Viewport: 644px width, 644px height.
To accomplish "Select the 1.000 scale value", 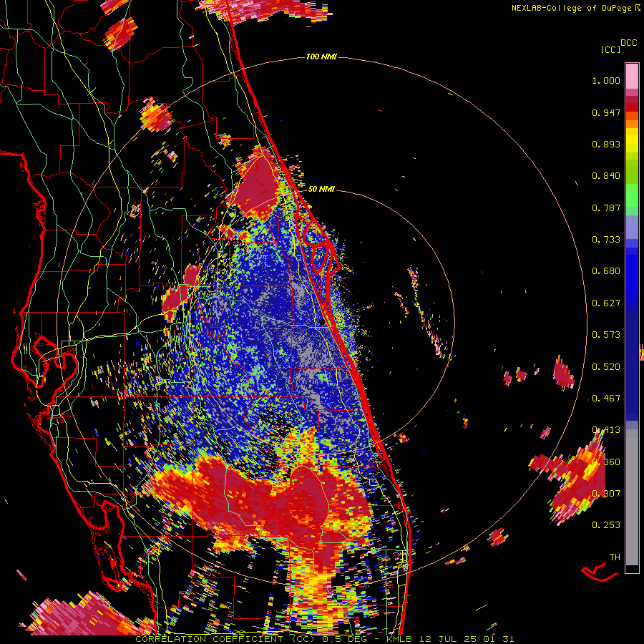I will coord(606,80).
